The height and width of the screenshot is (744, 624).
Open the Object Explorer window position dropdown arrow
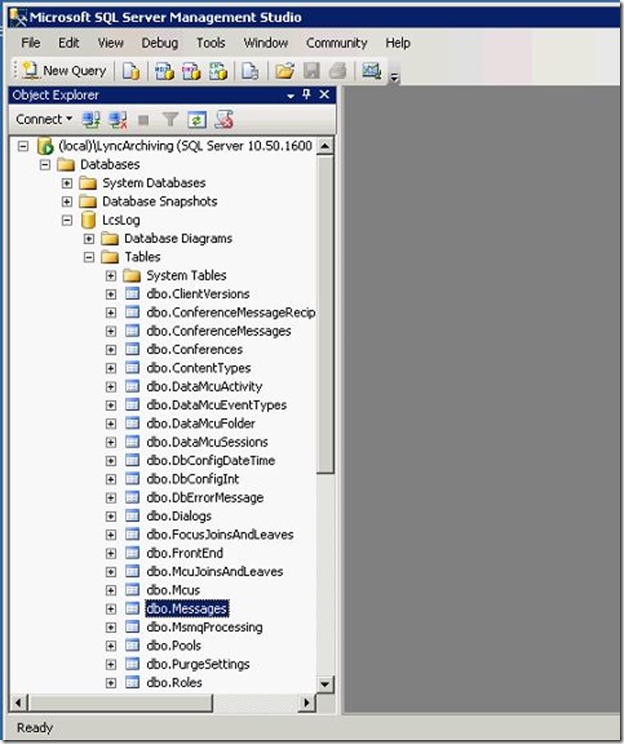(x=290, y=96)
